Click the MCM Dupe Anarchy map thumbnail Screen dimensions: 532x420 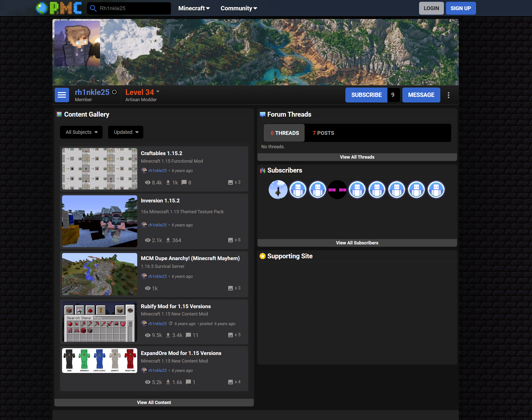point(100,274)
